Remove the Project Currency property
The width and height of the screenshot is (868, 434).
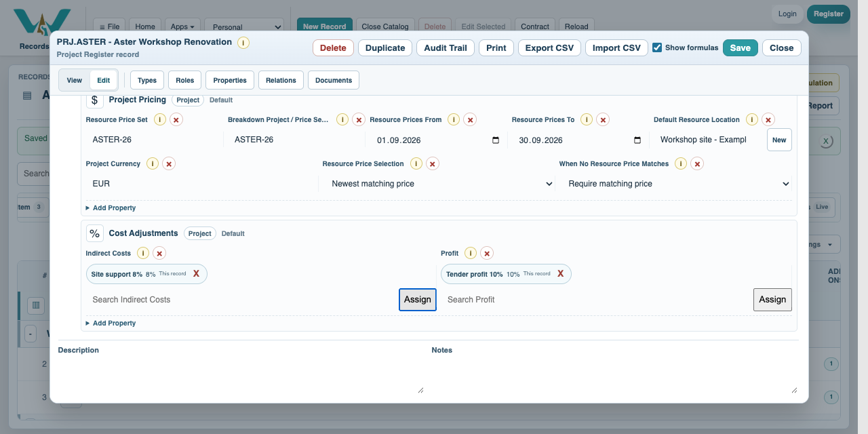coord(170,163)
